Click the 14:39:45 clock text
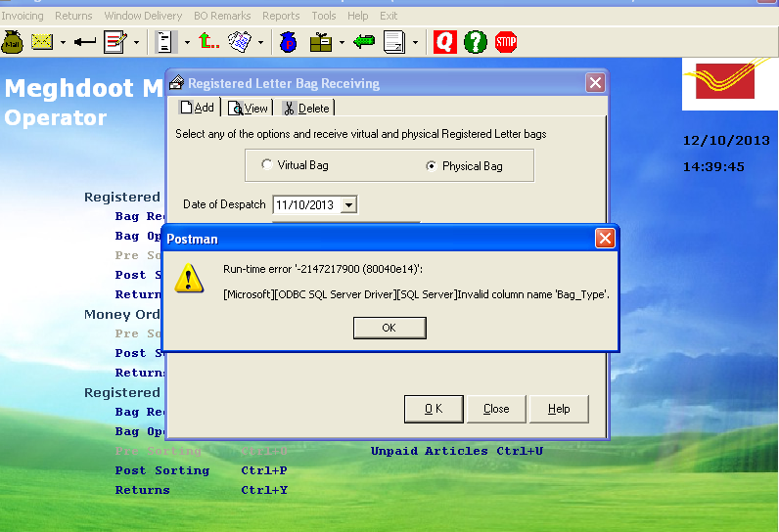 (713, 167)
